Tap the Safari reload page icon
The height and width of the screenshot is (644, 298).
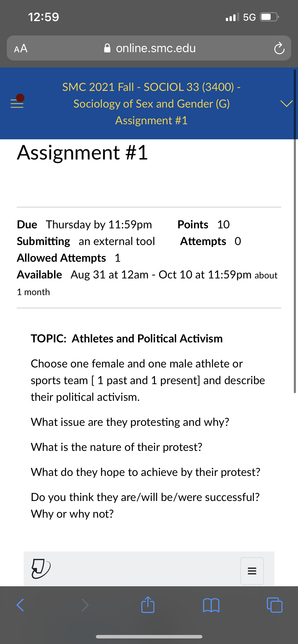[x=279, y=48]
